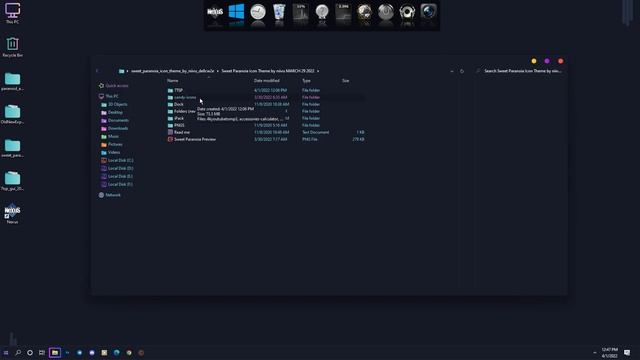The height and width of the screenshot is (360, 640).
Task: Open Network in navigation pane
Action: (110, 195)
